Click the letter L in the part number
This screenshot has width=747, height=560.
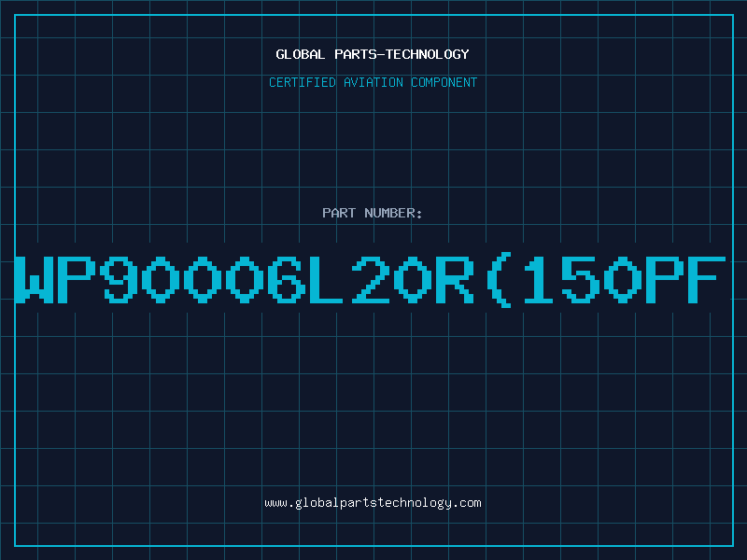click(326, 280)
